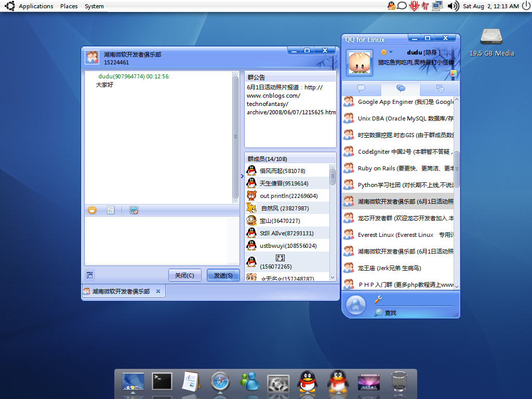Viewport: 532px width, 399px height.
Task: Open the status dropdown arrow next to dudu
Action: pos(391,52)
